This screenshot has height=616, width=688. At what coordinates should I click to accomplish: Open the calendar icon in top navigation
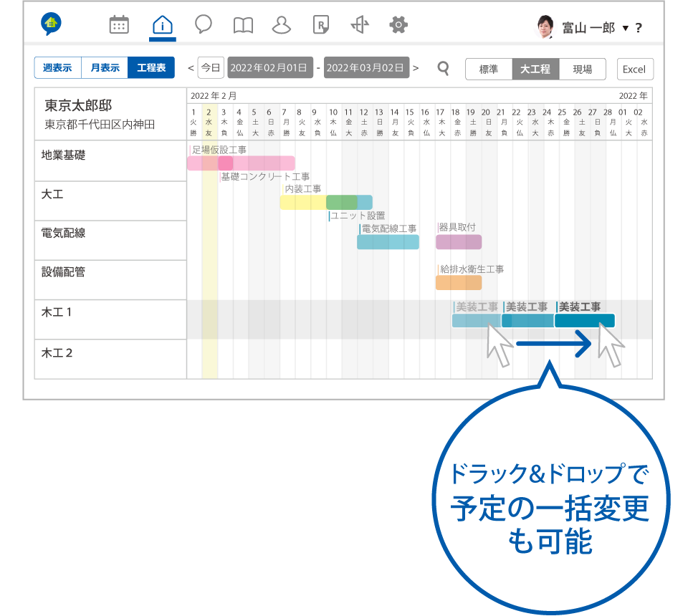[x=119, y=26]
